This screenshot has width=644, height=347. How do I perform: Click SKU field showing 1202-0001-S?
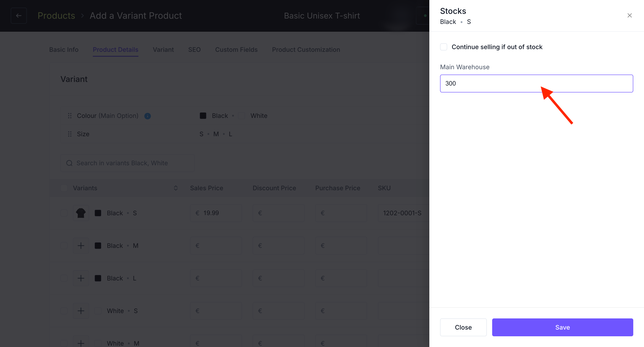coord(403,213)
